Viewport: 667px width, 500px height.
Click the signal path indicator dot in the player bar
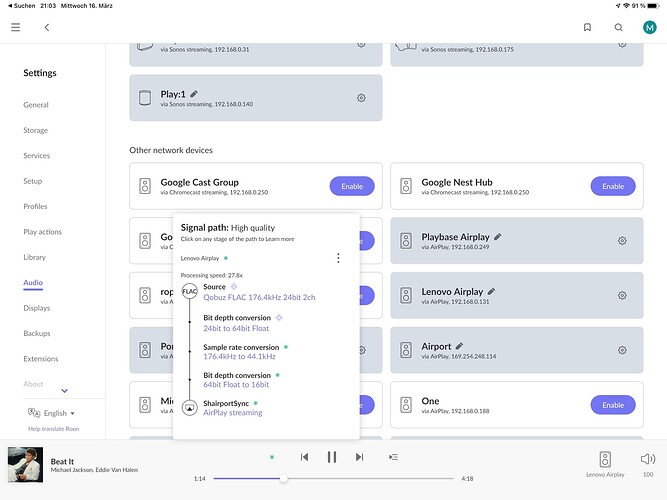click(272, 457)
